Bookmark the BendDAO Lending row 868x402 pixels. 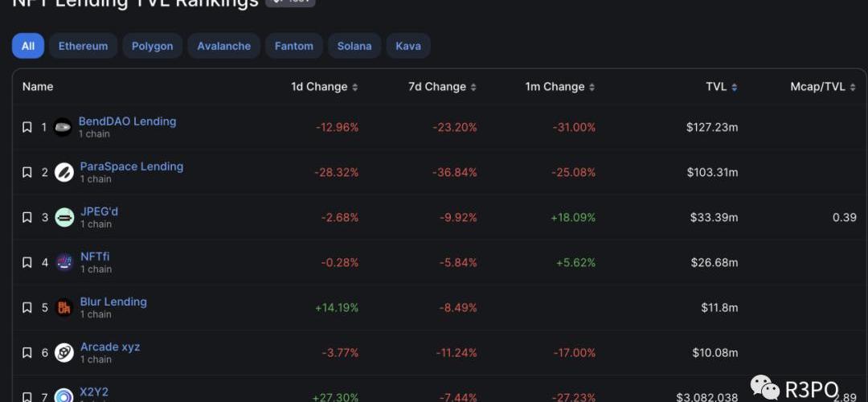[27, 127]
